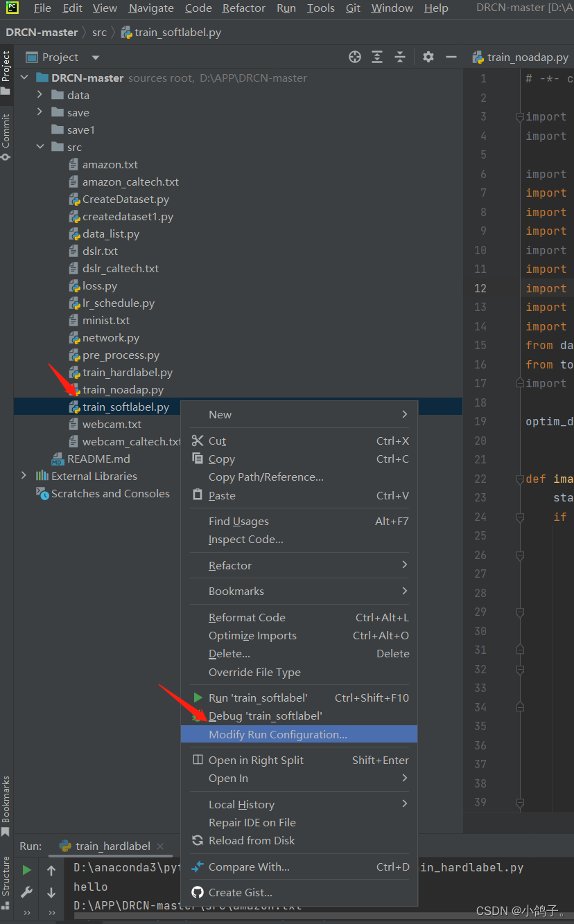This screenshot has width=574, height=924.
Task: Select Scratches and Consoles
Action: point(110,493)
